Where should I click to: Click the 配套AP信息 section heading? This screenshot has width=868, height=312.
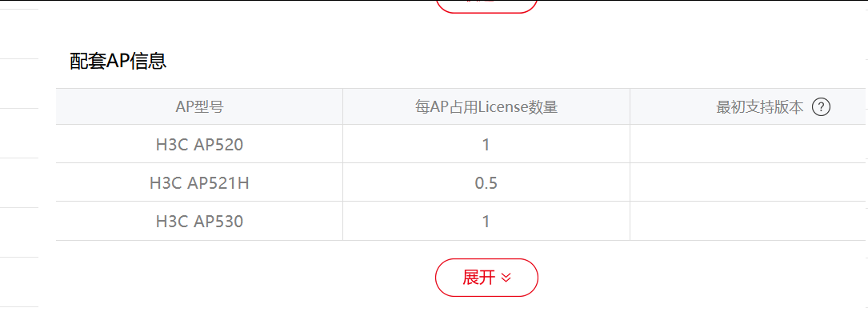point(118,61)
